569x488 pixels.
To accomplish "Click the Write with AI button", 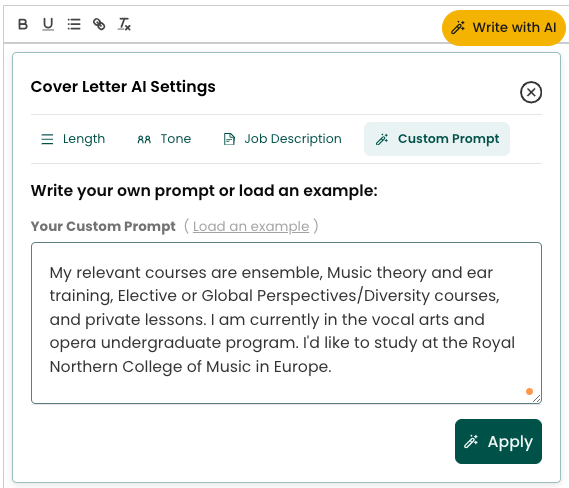I will [503, 28].
